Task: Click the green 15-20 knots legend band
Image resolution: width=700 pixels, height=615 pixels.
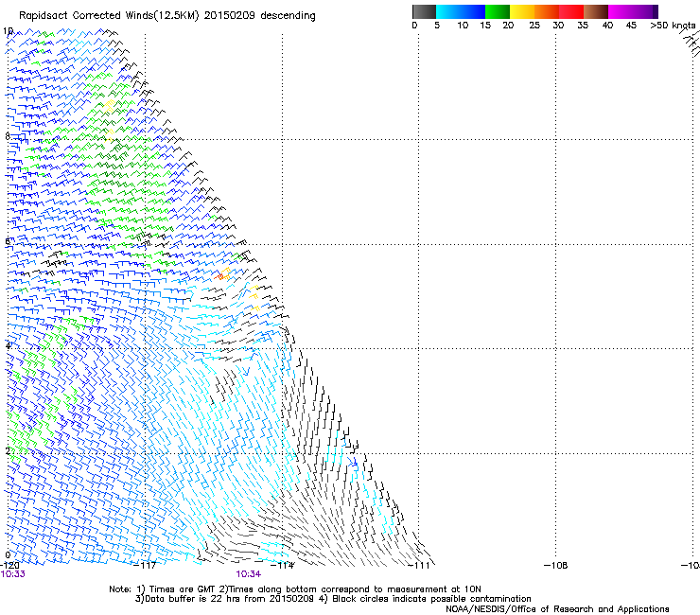Action: (497, 11)
